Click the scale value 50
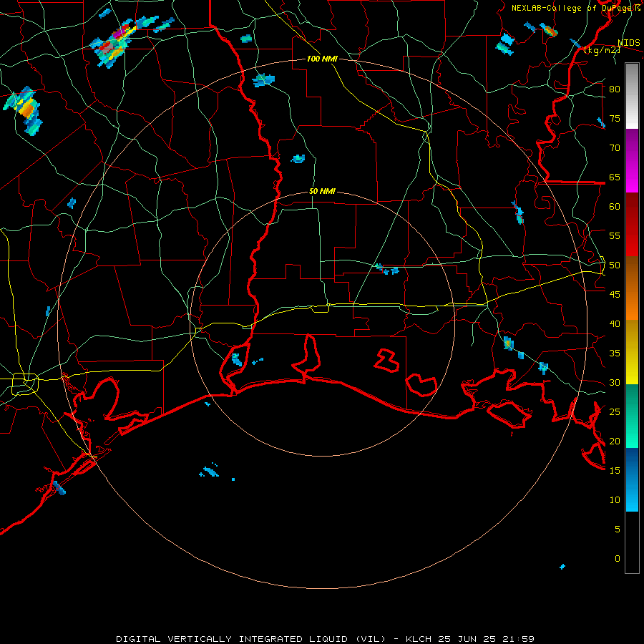This screenshot has width=644, height=644. coord(615,265)
